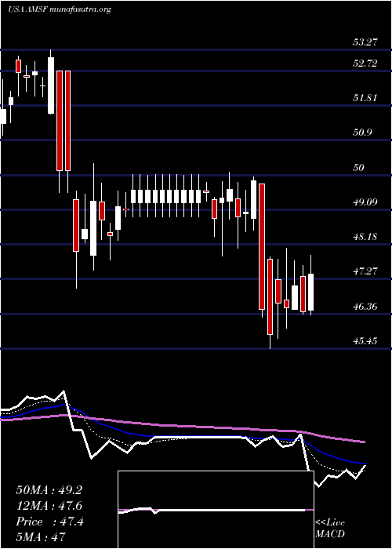Click the USA AMSF munafasutra.org title text
Viewport: 392px width, 549px height.
tap(59, 9)
